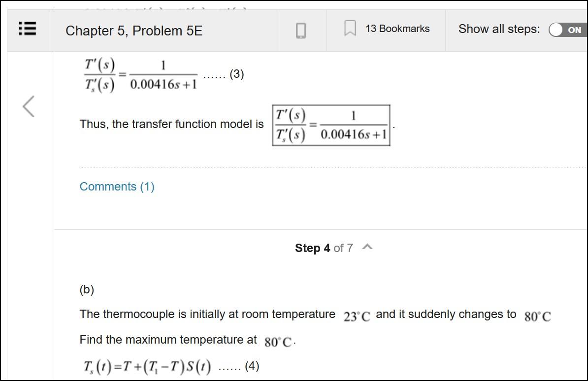
Task: Select the 13 Bookmarks label
Action: pyautogui.click(x=396, y=29)
